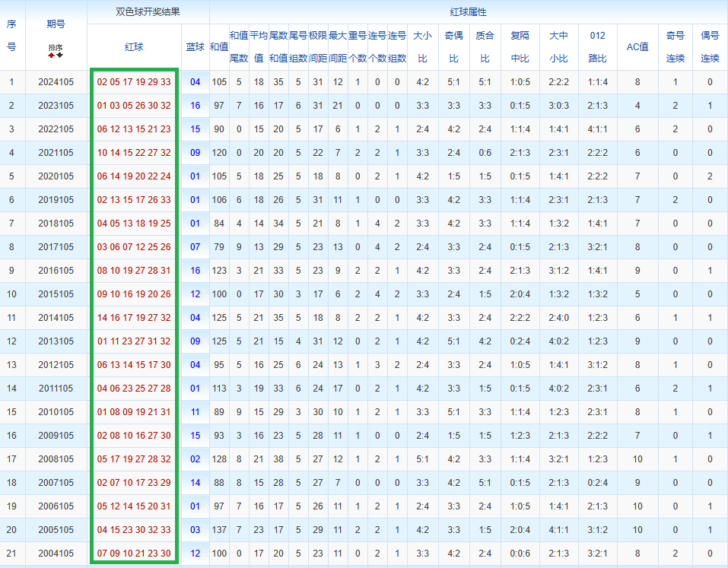Click the 奇偶比 column header

[454, 47]
